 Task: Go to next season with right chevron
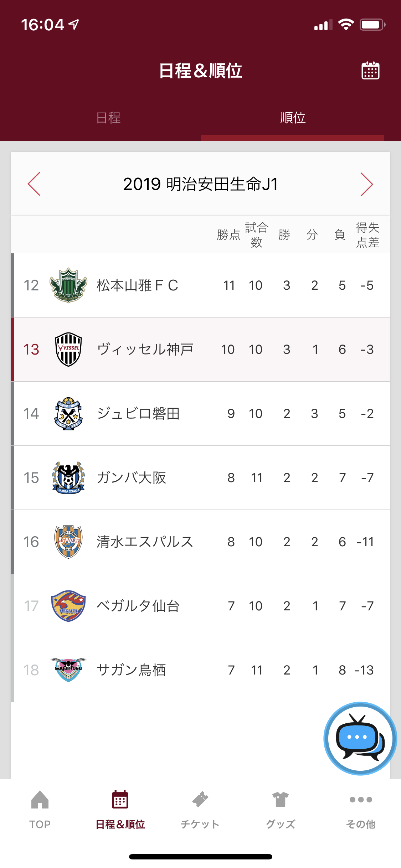[366, 184]
